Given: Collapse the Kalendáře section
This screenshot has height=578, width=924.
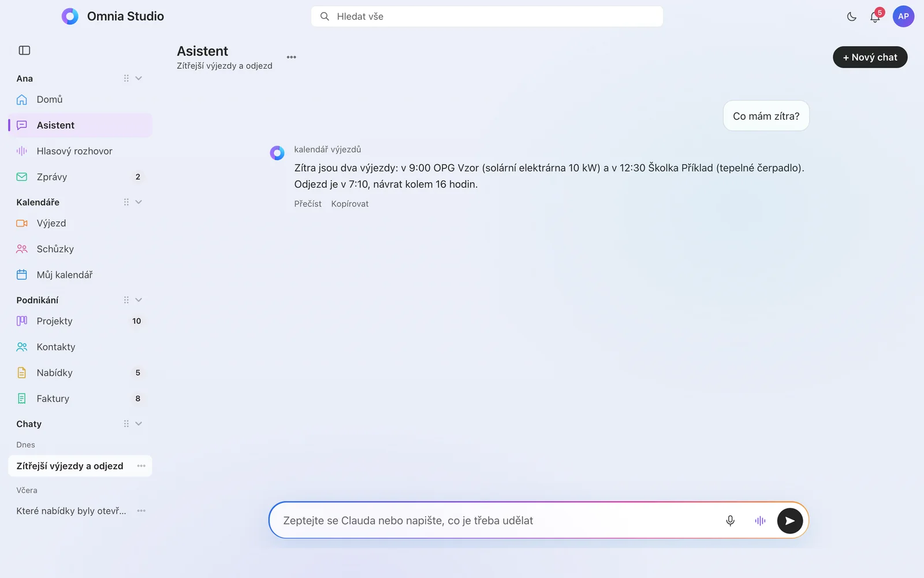Looking at the screenshot, I should [x=139, y=202].
